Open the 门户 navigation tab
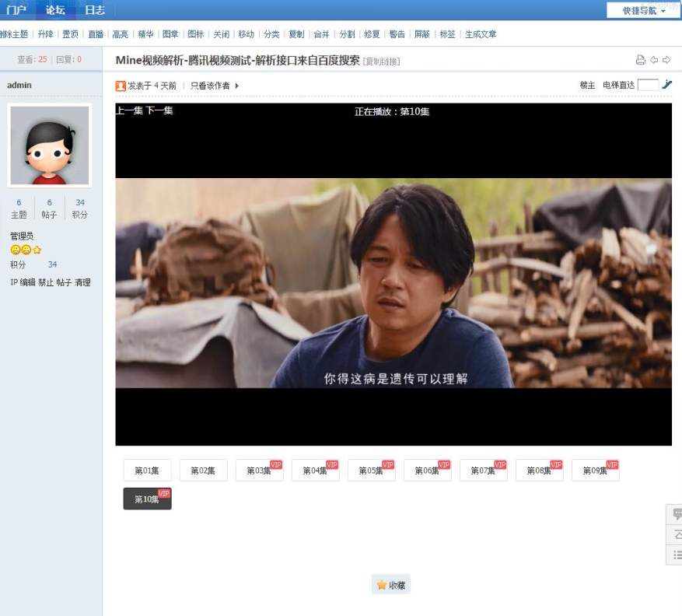 tap(16, 9)
